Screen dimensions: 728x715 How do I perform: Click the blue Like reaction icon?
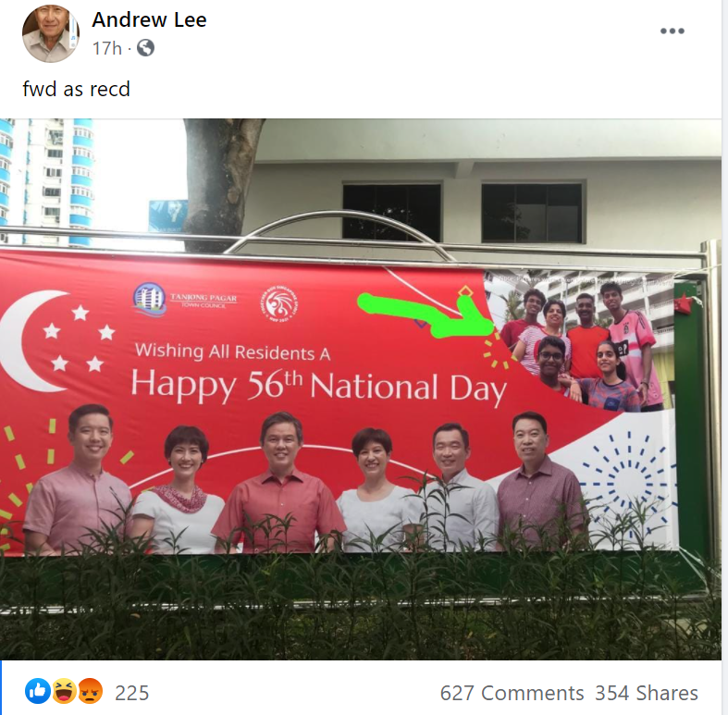pos(38,692)
